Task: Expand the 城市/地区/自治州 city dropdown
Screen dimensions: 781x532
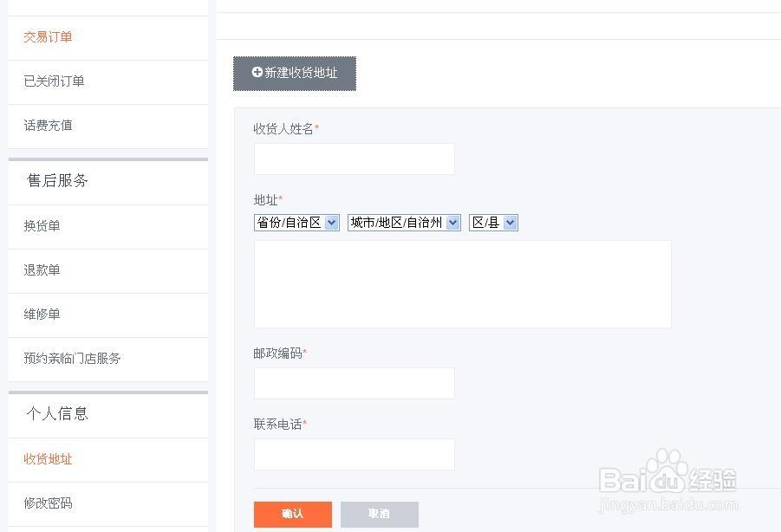Action: click(x=404, y=223)
